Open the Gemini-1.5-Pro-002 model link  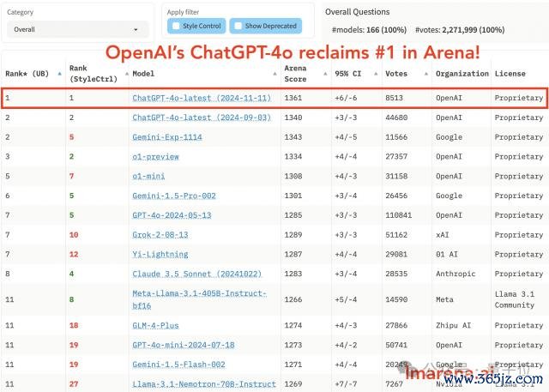[x=174, y=196]
